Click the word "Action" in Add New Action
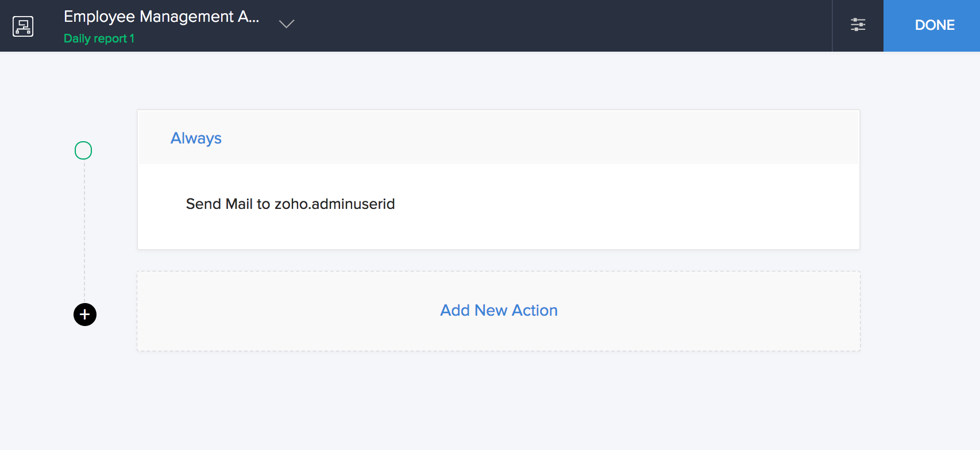The image size is (980, 450). click(534, 311)
